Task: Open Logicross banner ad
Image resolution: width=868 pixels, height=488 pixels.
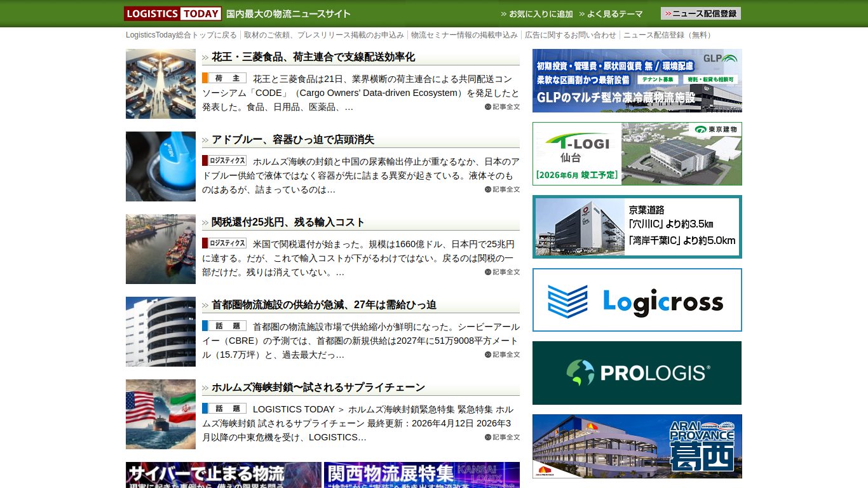Action: point(637,300)
